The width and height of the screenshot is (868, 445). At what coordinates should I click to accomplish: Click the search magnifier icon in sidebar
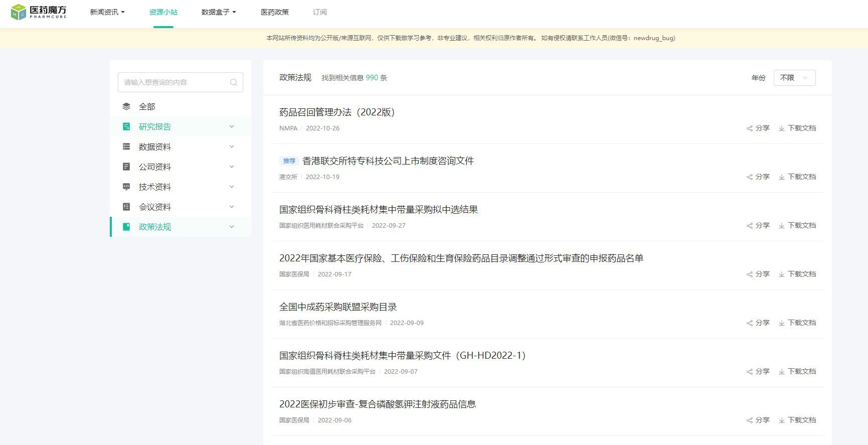[233, 82]
